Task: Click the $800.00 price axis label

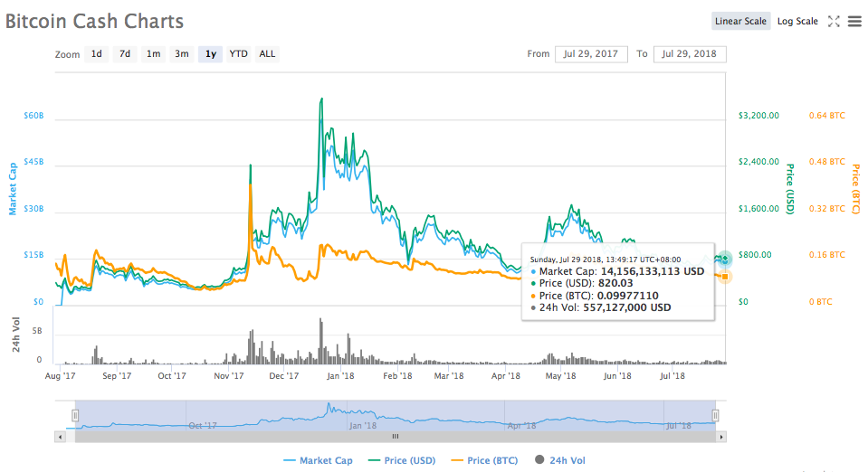Action: pyautogui.click(x=755, y=255)
